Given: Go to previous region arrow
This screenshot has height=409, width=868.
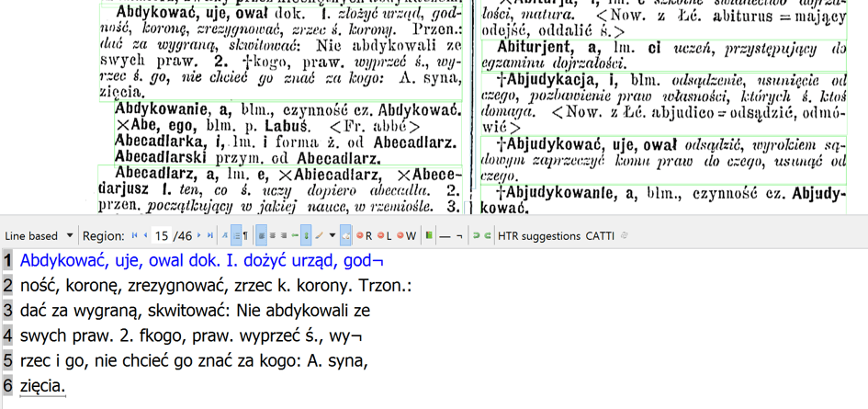Looking at the screenshot, I should [x=145, y=236].
